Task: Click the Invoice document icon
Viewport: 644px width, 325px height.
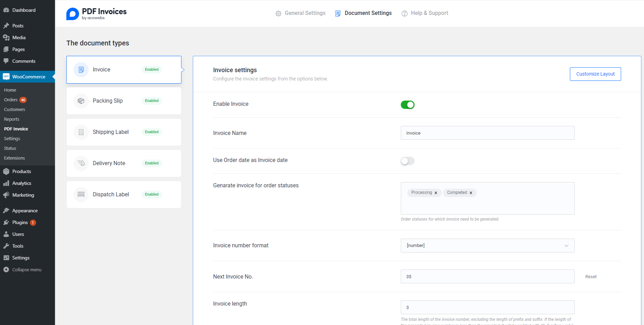Action: 81,70
